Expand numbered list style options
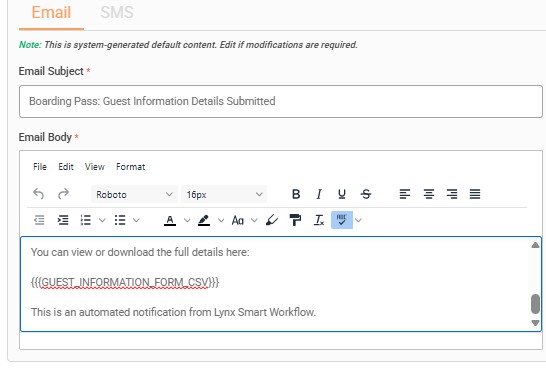The image size is (546, 370). point(102,220)
